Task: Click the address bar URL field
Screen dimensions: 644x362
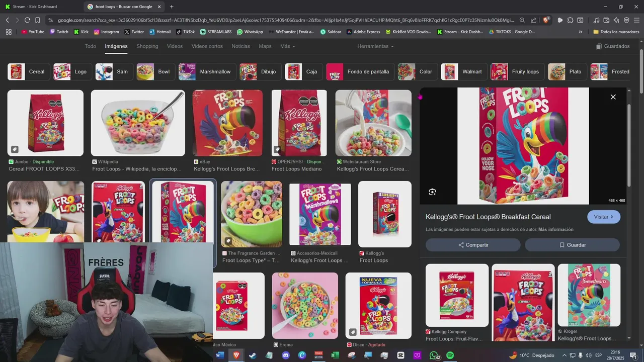Action: 285,20
